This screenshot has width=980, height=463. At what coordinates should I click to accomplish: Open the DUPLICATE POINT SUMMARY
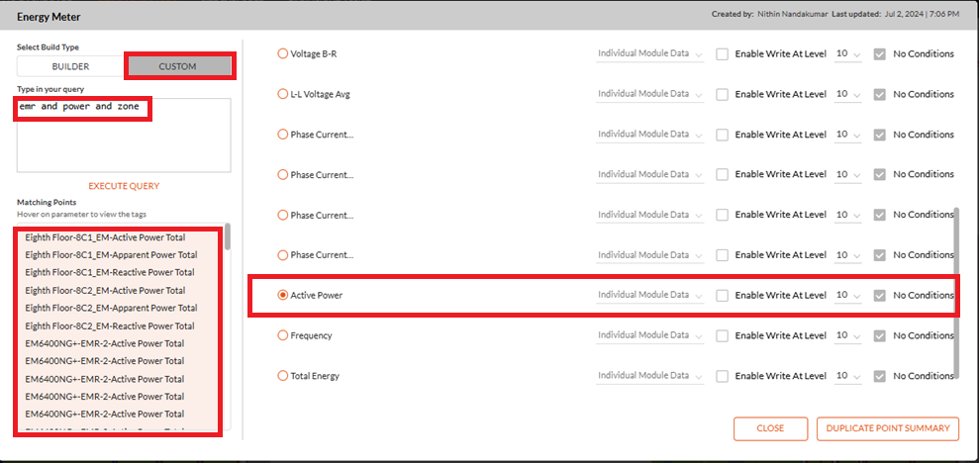point(888,428)
